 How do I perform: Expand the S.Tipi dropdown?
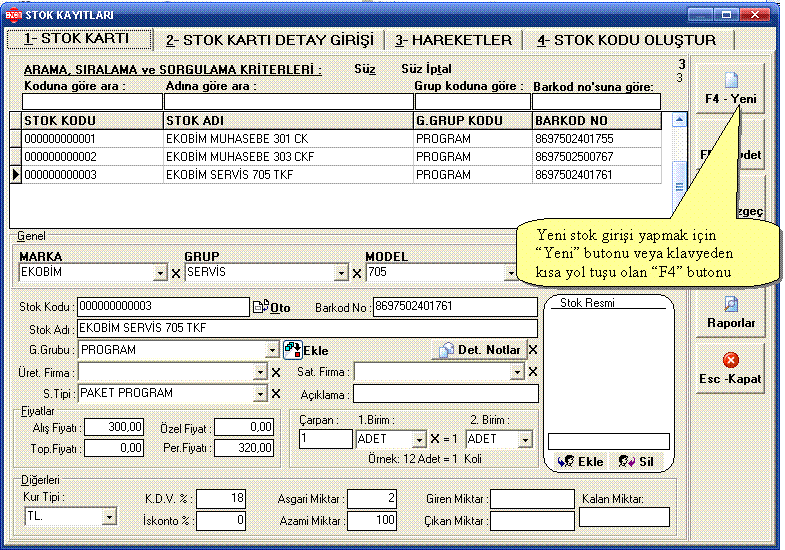click(x=260, y=393)
